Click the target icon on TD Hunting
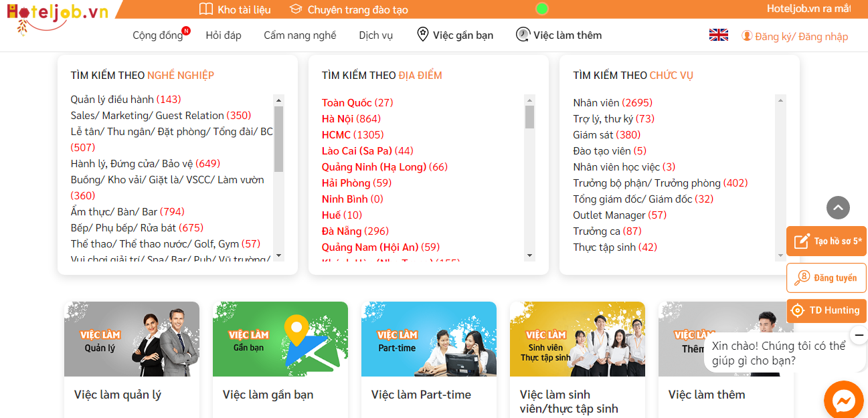Image resolution: width=868 pixels, height=418 pixels. coord(797,310)
